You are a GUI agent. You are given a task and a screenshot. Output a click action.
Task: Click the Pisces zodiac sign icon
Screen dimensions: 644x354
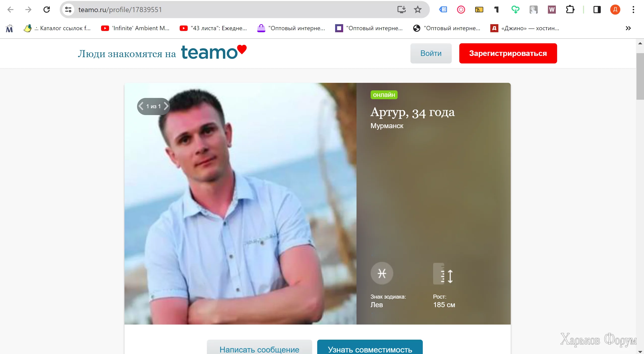tap(382, 273)
